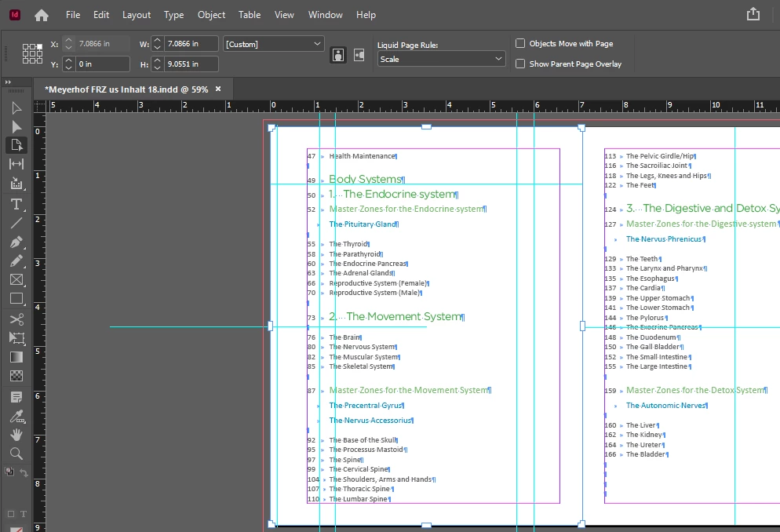Open the Layout menu

137,15
